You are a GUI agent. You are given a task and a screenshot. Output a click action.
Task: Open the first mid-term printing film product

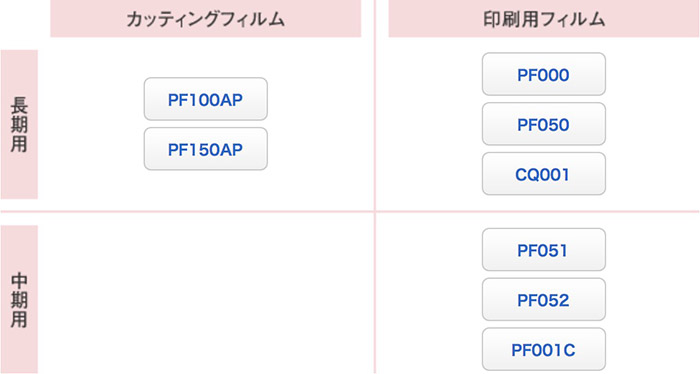[x=544, y=250]
